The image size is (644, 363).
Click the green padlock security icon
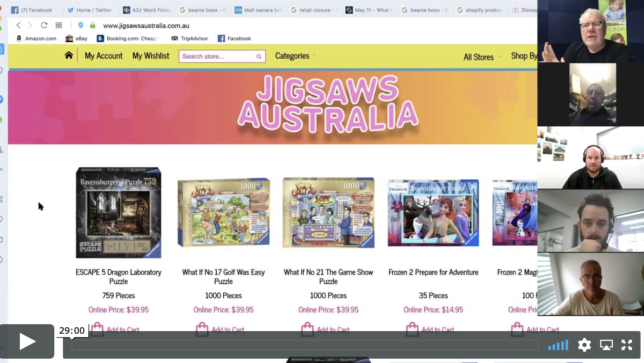click(93, 25)
